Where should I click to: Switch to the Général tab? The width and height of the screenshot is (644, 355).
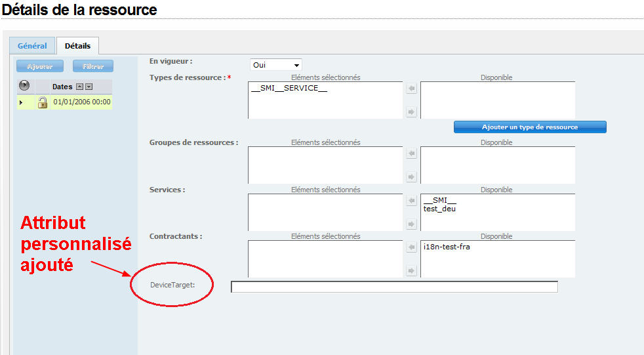32,46
